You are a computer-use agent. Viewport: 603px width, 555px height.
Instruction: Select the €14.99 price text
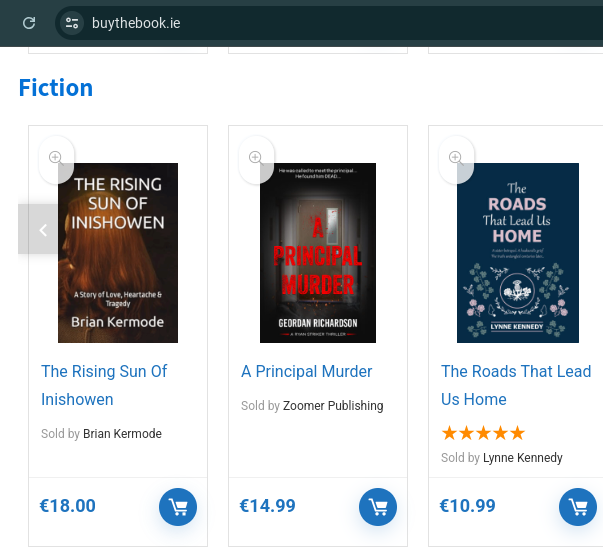(268, 506)
